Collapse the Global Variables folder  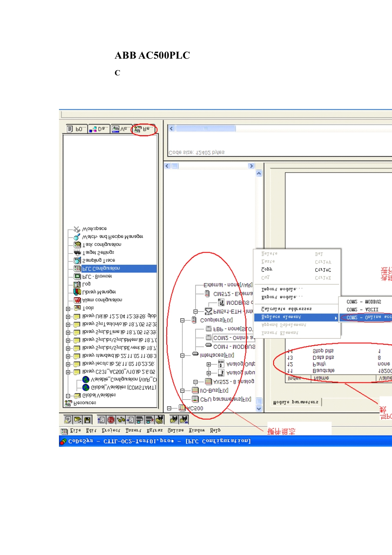point(68,396)
